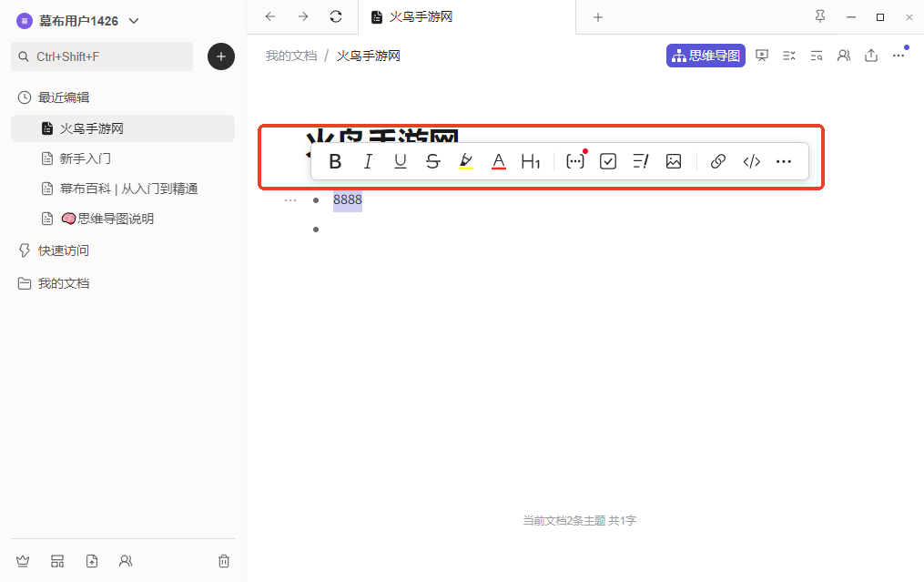Apply bold formatting to selected text

335,161
